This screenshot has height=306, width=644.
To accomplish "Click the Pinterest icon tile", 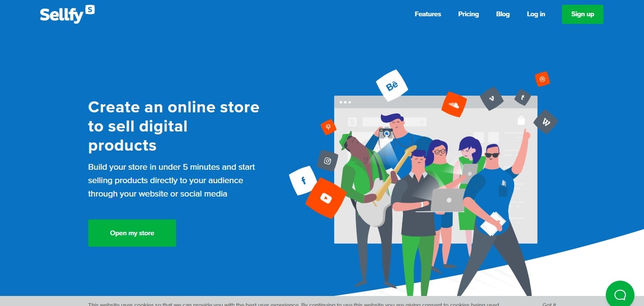I will (x=328, y=127).
